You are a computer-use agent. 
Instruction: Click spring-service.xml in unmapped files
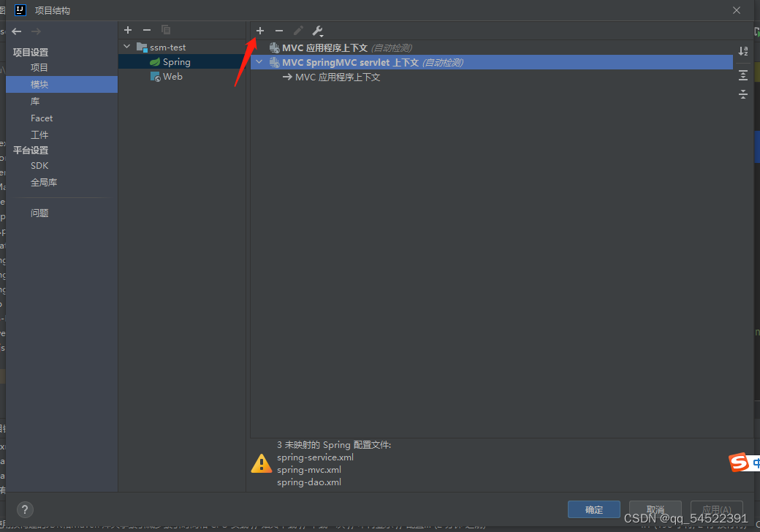pyautogui.click(x=316, y=457)
